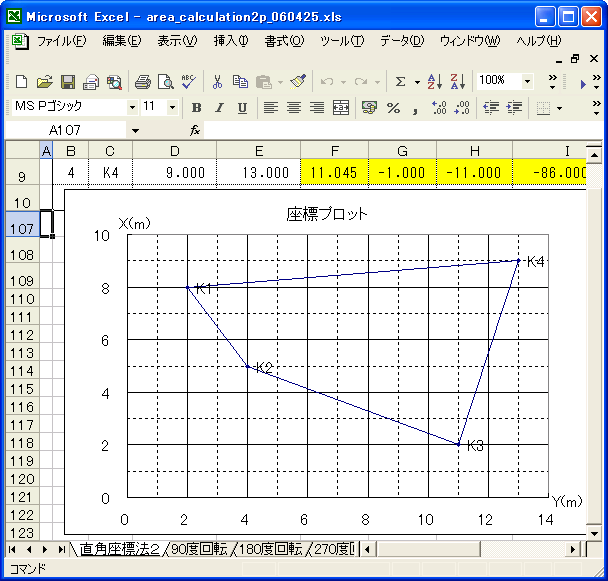Go to first sheet tab navigation button
The height and width of the screenshot is (581, 608).
tap(12, 550)
